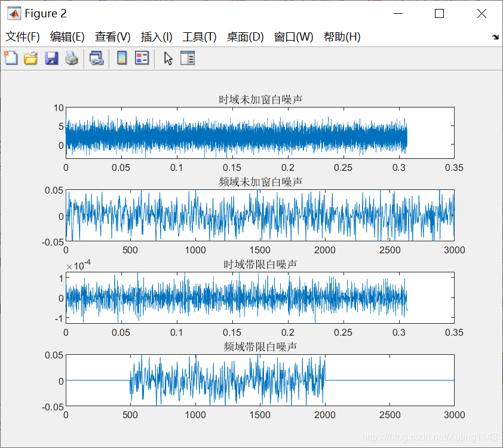503x448 pixels.
Task: Open the 文件(F) menu
Action: pyautogui.click(x=23, y=37)
